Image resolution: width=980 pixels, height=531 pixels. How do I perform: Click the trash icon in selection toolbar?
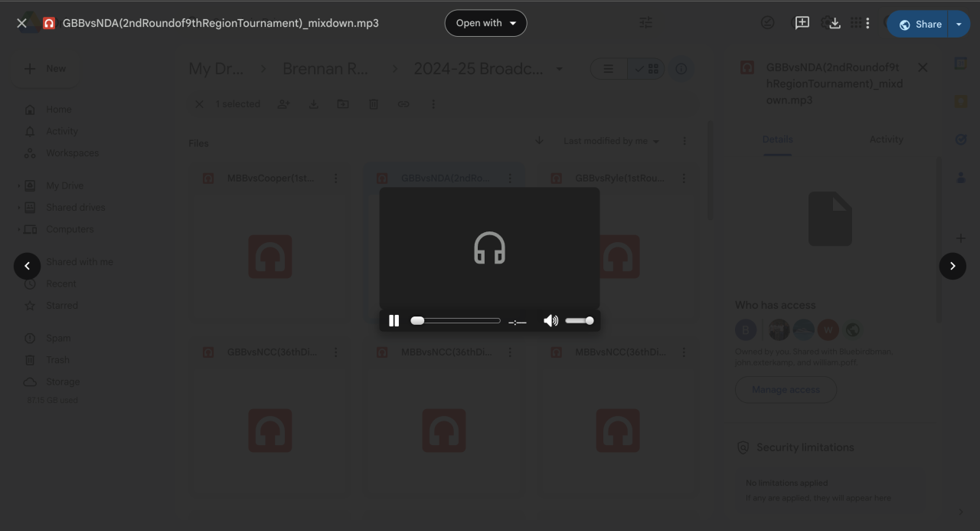coord(374,104)
